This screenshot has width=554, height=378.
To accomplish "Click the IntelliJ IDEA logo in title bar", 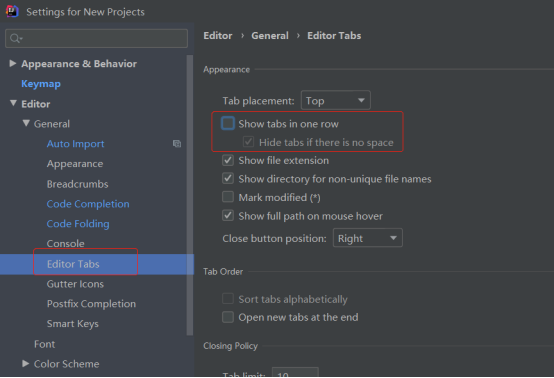I will pyautogui.click(x=12, y=11).
